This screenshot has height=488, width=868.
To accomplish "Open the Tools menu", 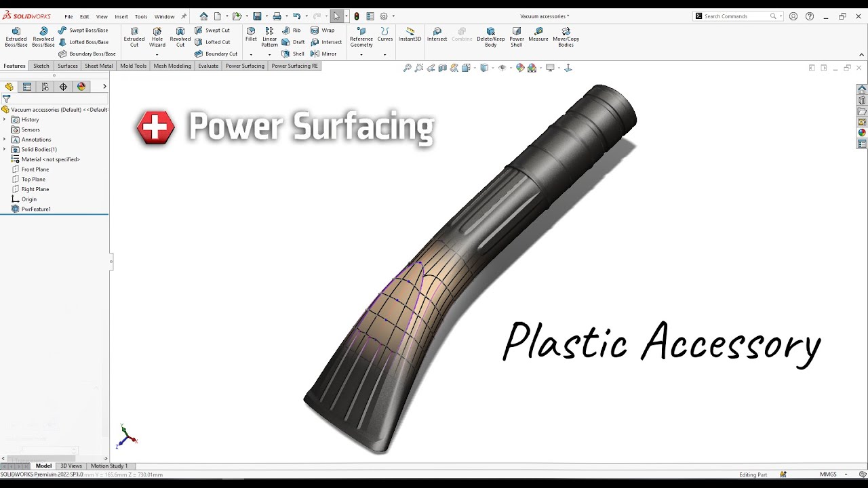I will coord(141,16).
